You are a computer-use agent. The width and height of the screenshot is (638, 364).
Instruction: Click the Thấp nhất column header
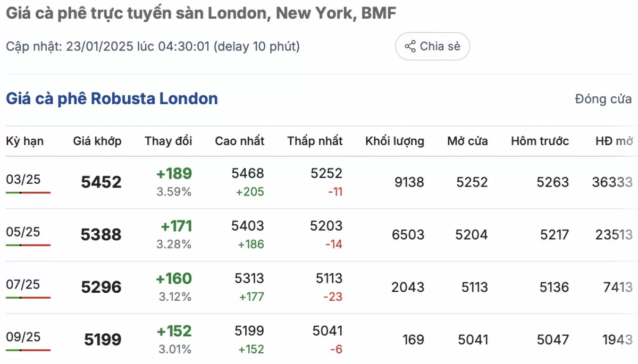click(x=315, y=141)
